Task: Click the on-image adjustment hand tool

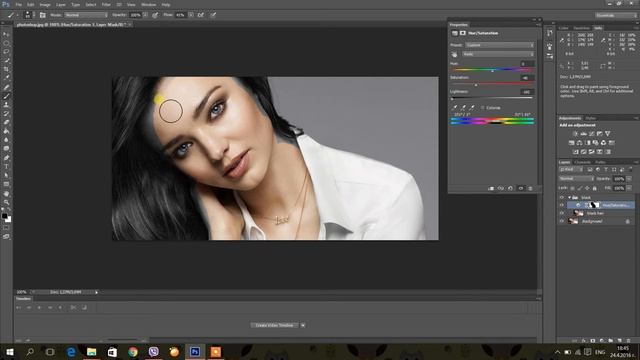Action: 454,54
